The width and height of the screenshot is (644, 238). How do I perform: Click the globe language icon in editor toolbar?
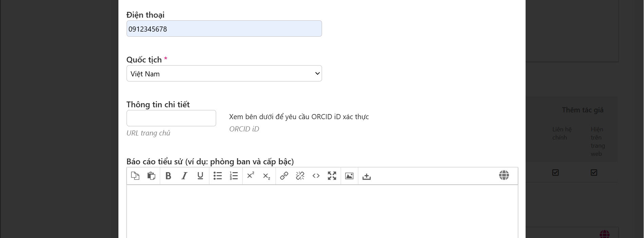click(504, 175)
